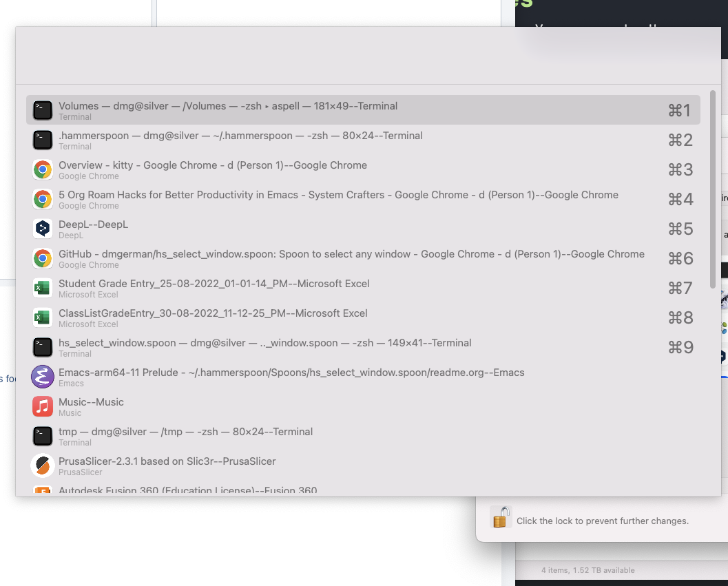
Task: Select Student Grade Entry_25-08-2022 Excel window
Action: [363, 289]
